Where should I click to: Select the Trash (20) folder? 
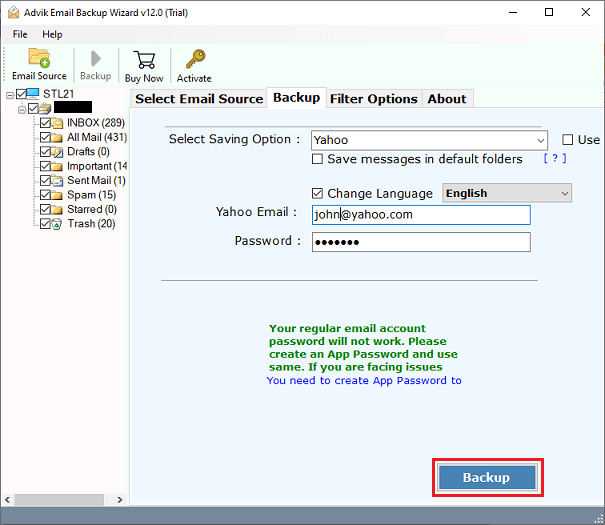(x=91, y=224)
